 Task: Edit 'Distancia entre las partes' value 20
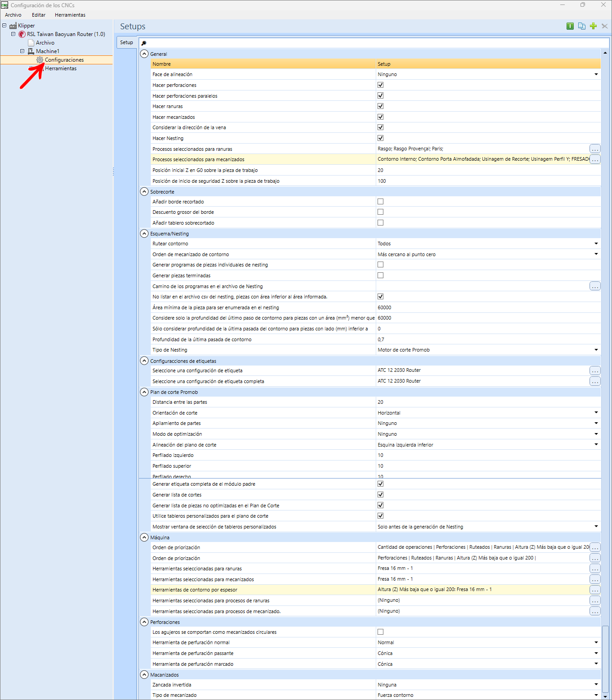pyautogui.click(x=488, y=402)
